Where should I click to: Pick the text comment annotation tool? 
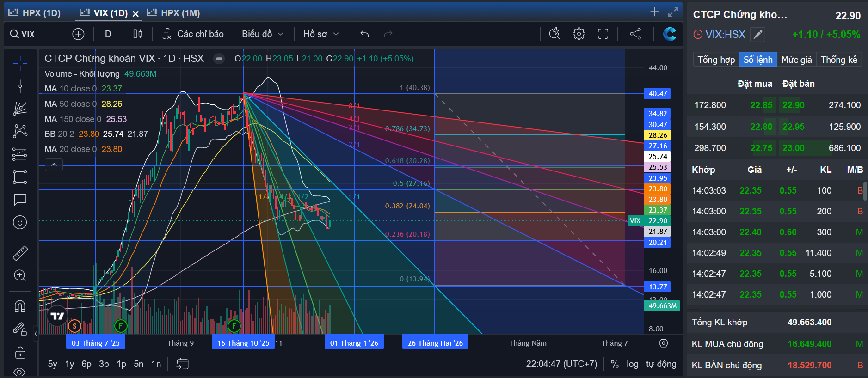tap(20, 200)
